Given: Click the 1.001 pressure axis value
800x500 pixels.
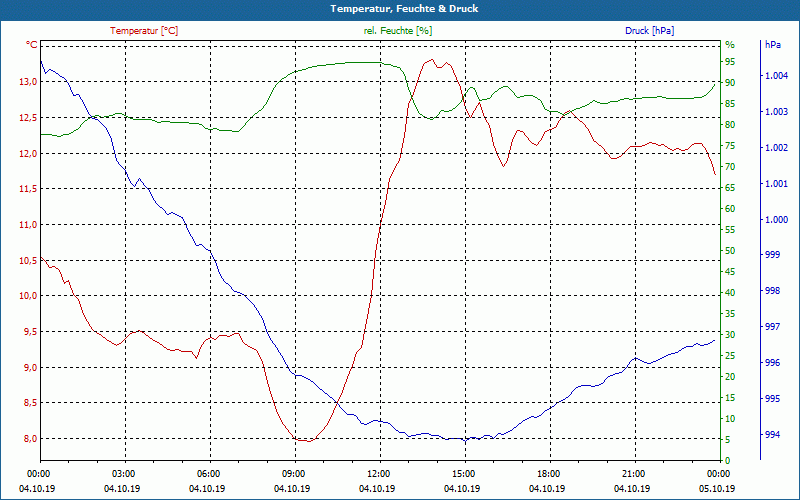Looking at the screenshot, I should click(x=777, y=184).
